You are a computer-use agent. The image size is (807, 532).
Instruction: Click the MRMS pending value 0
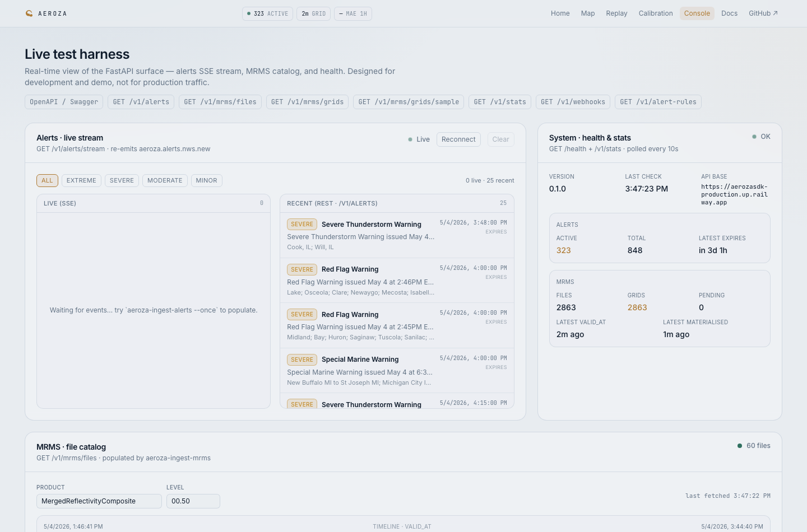[701, 307]
